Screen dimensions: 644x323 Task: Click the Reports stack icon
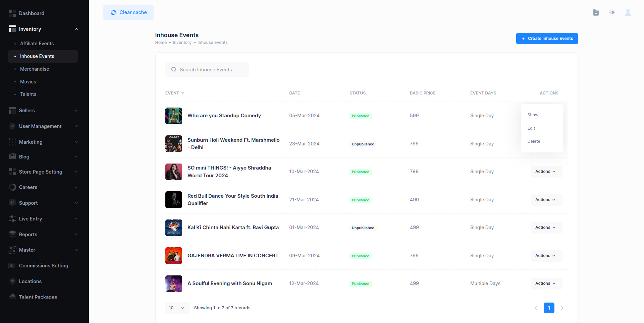point(12,235)
